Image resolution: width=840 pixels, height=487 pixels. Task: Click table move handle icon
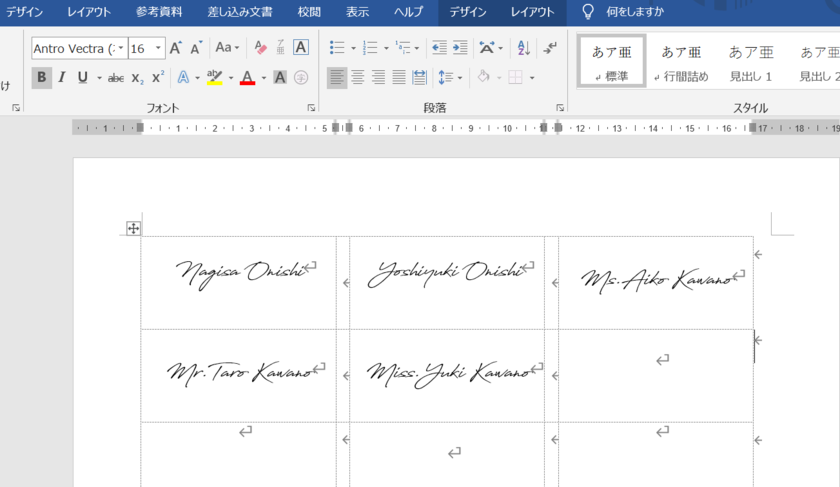(x=133, y=229)
